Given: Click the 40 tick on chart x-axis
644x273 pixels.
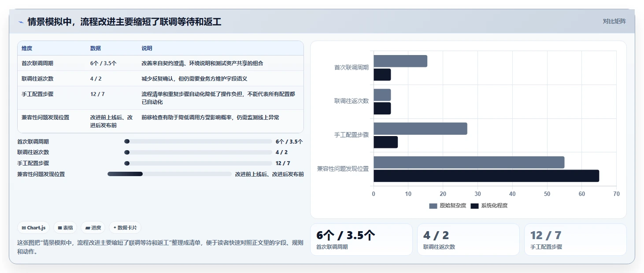Looking at the screenshot, I should point(512,194).
